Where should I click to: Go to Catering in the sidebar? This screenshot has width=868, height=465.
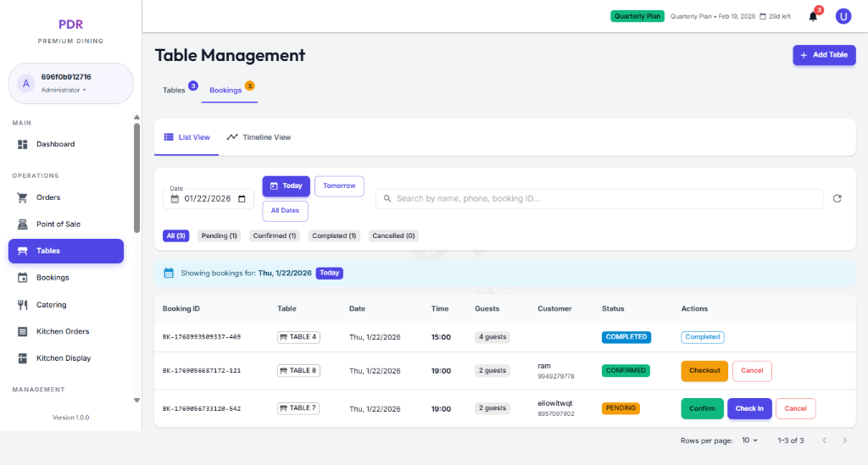(51, 305)
